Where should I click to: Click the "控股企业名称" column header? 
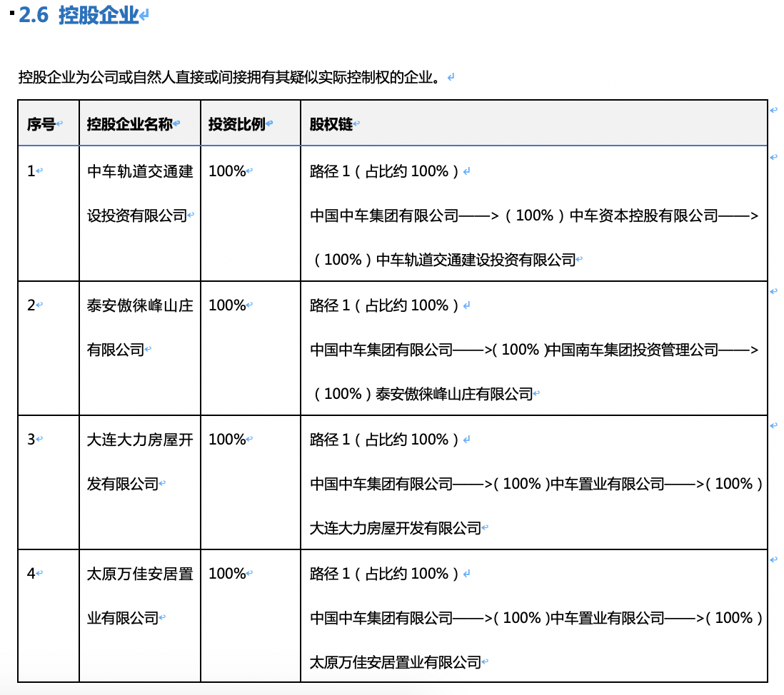[x=130, y=124]
